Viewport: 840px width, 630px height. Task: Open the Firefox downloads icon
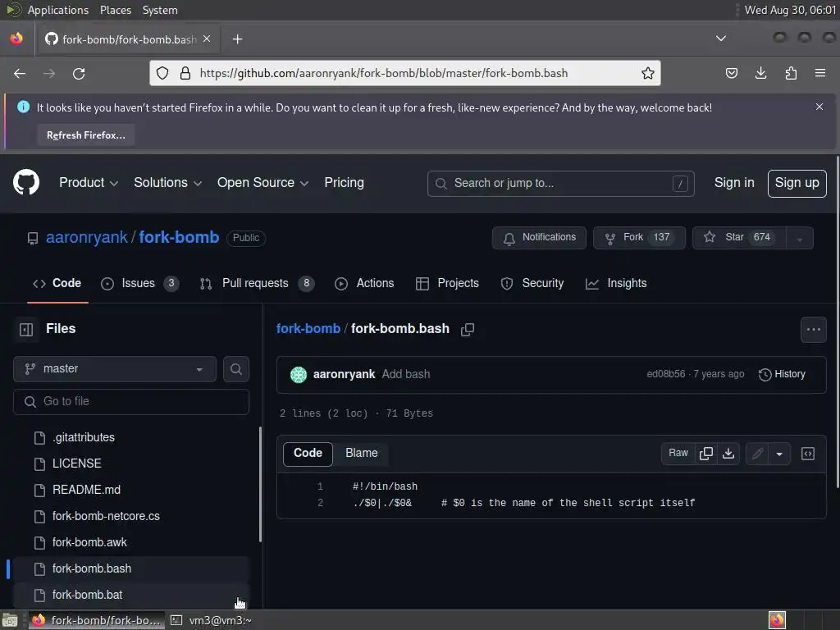[x=760, y=73]
